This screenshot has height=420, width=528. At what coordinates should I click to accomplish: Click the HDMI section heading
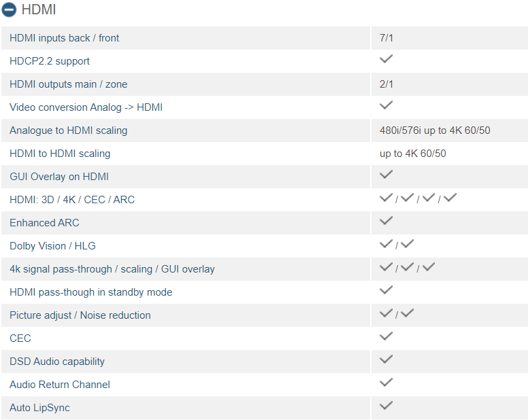(39, 10)
